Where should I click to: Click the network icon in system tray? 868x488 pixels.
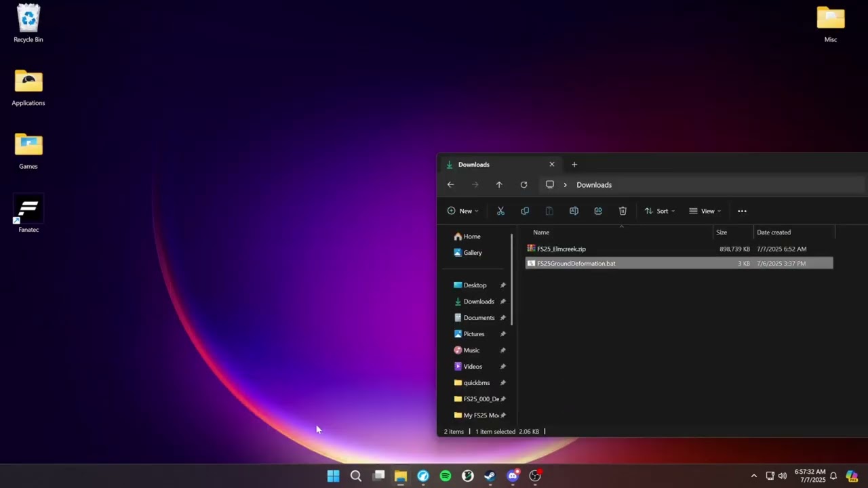click(770, 476)
